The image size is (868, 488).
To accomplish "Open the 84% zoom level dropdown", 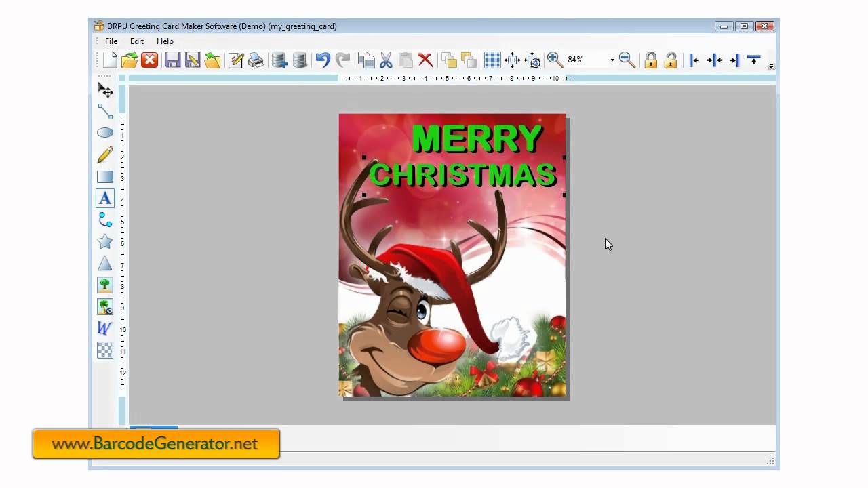I will (612, 60).
